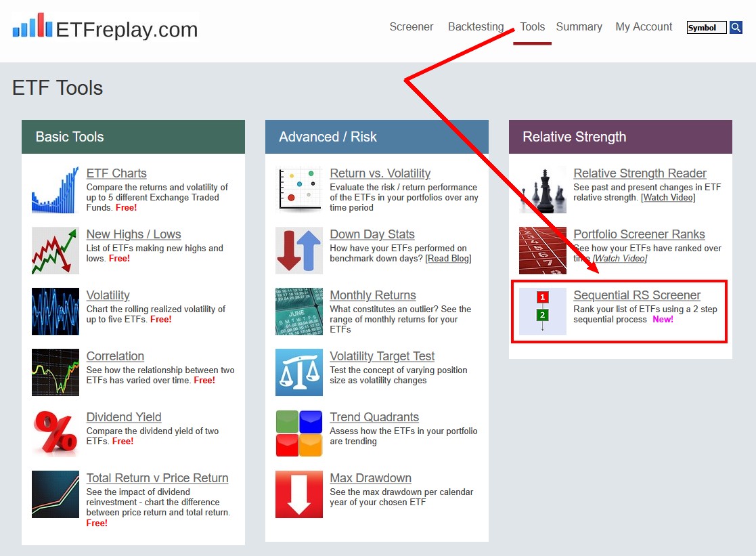Open the New Highs / Lows link

pyautogui.click(x=133, y=234)
